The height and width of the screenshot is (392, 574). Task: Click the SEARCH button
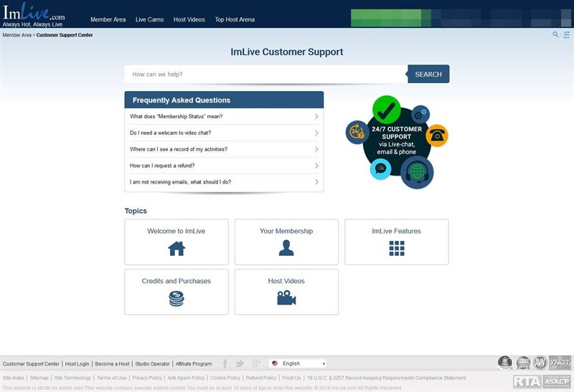(x=428, y=75)
